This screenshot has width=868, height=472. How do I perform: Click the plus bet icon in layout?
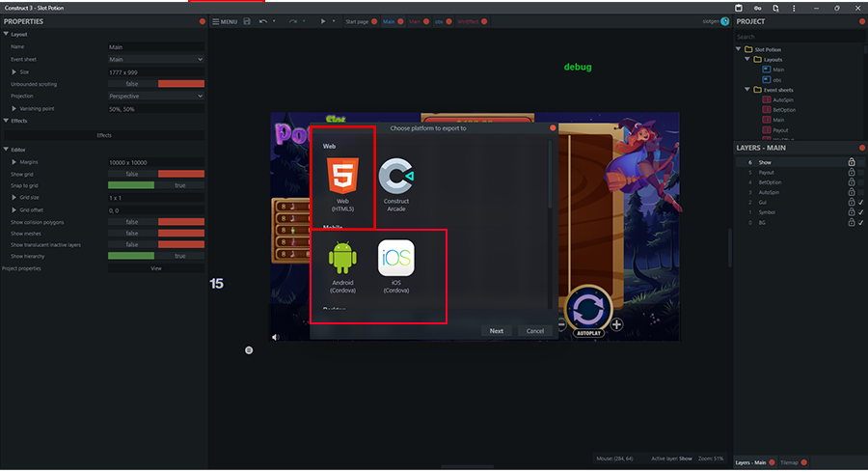[x=616, y=324]
